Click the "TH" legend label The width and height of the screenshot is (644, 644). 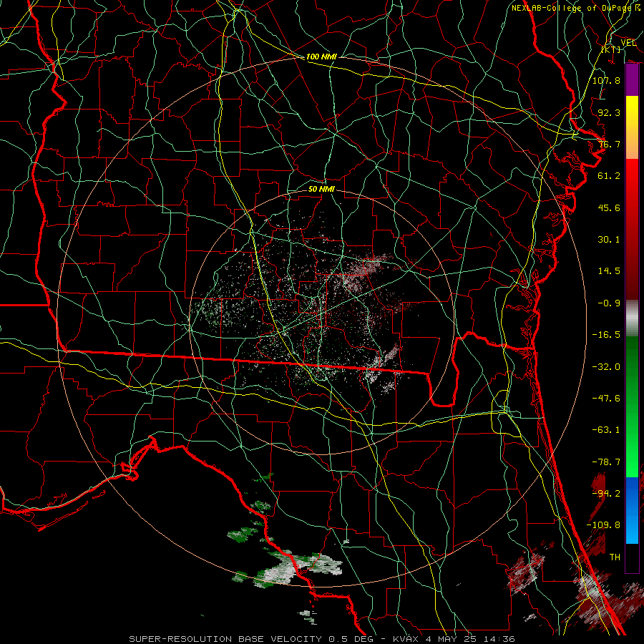615,557
